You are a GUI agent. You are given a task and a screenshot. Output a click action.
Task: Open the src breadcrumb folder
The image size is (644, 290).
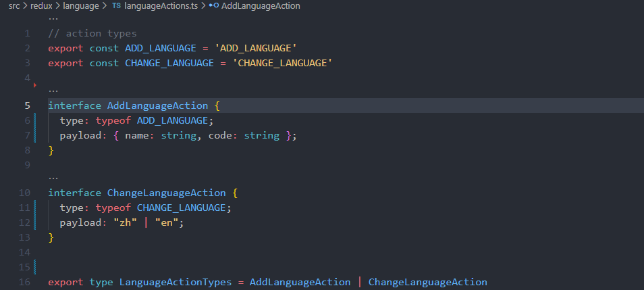coord(14,5)
